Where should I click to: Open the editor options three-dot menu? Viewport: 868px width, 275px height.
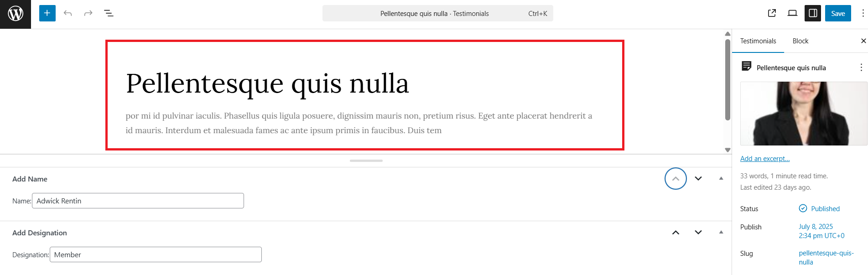(x=862, y=13)
